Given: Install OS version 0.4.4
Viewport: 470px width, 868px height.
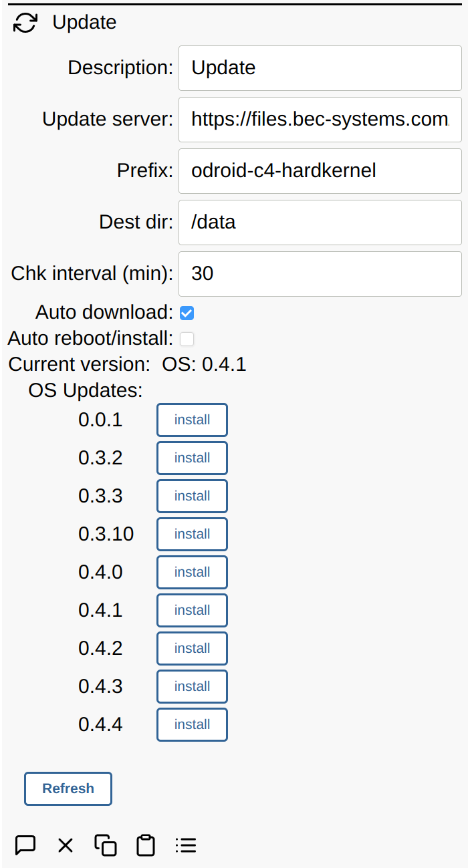Looking at the screenshot, I should 192,724.
